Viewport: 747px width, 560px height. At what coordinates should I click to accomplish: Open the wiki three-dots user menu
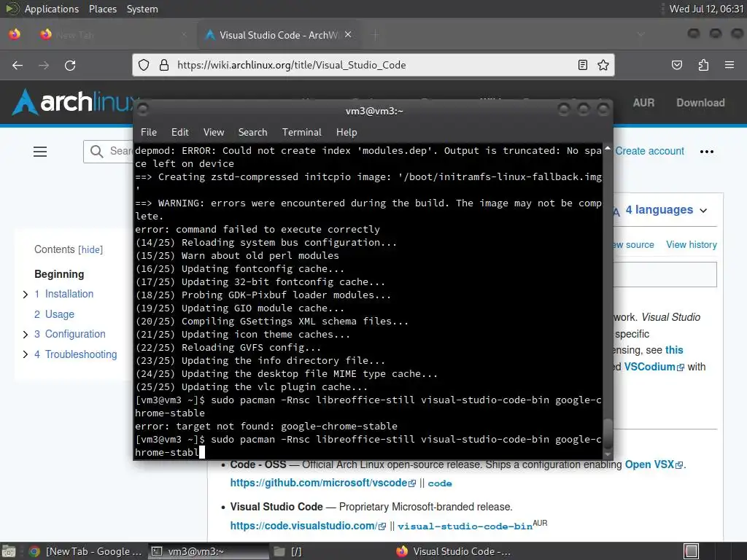tap(706, 152)
